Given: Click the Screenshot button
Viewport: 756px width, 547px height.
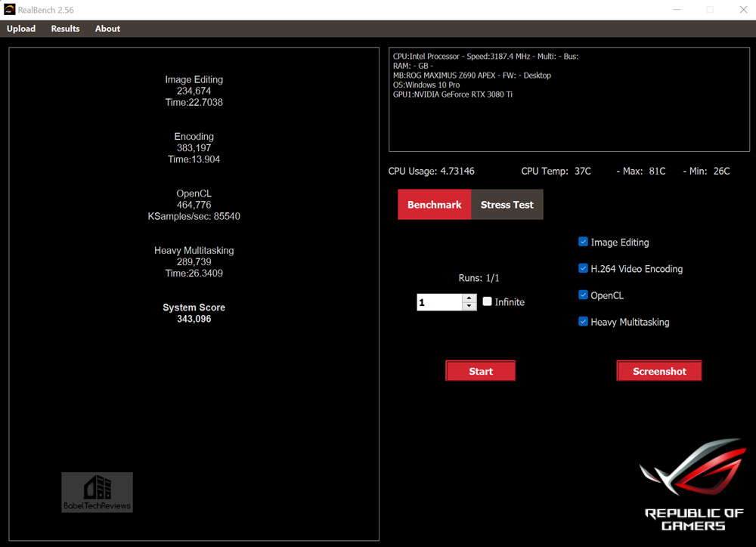Looking at the screenshot, I should click(659, 371).
